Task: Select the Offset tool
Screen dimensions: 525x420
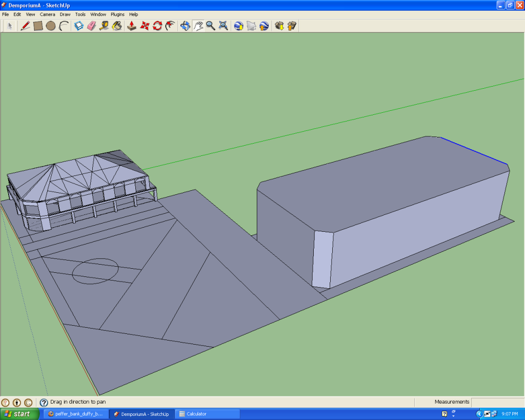Action: coord(170,26)
